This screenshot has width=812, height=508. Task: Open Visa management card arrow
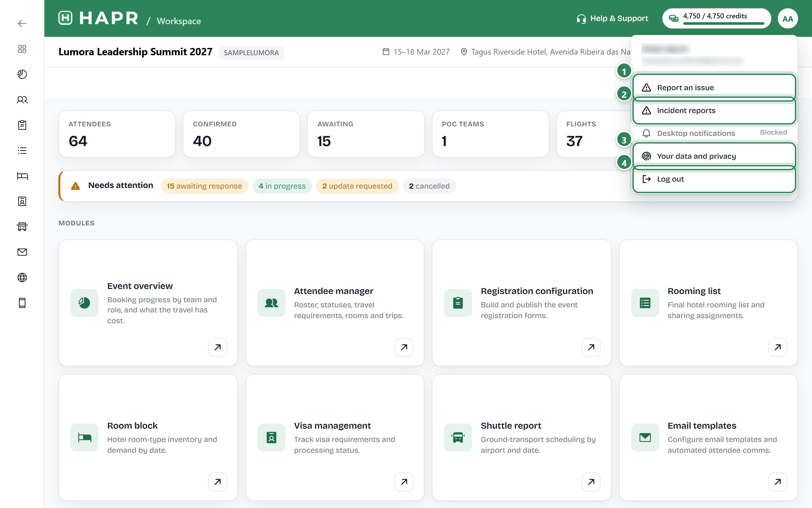point(404,482)
